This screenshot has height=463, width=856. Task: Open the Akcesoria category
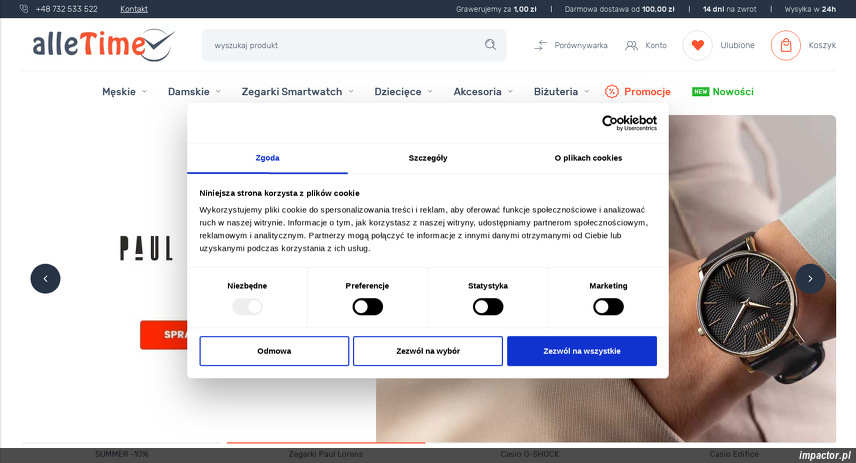(x=477, y=92)
